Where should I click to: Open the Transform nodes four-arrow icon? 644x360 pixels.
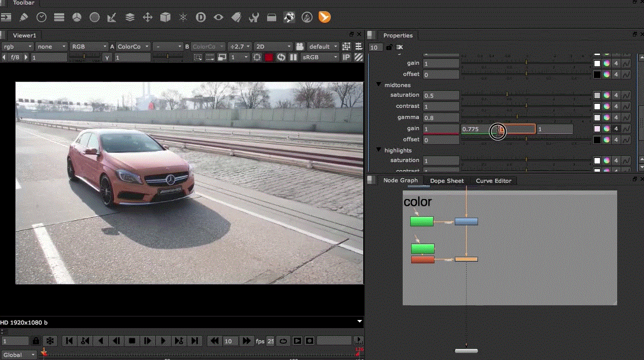[148, 17]
